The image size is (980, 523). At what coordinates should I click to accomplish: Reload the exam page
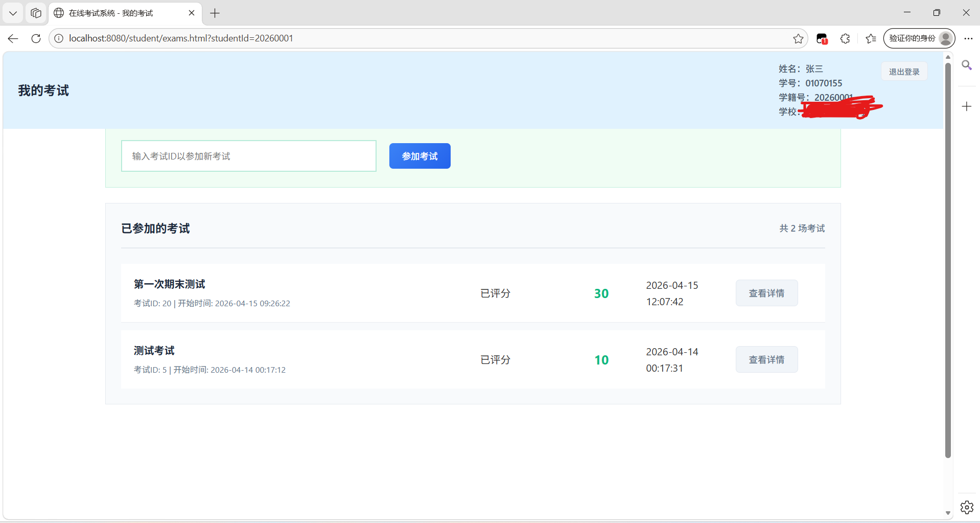point(36,38)
